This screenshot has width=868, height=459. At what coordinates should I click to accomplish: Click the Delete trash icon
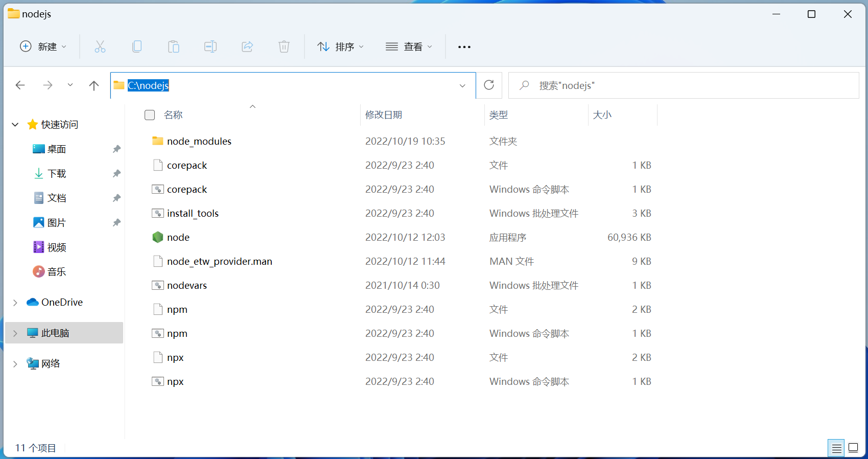(284, 47)
